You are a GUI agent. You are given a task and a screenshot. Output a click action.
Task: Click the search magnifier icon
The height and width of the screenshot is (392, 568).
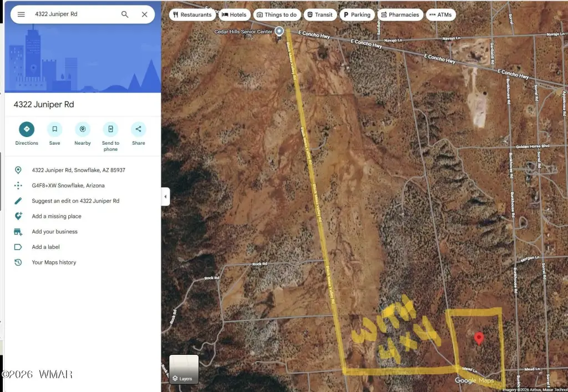click(x=125, y=14)
